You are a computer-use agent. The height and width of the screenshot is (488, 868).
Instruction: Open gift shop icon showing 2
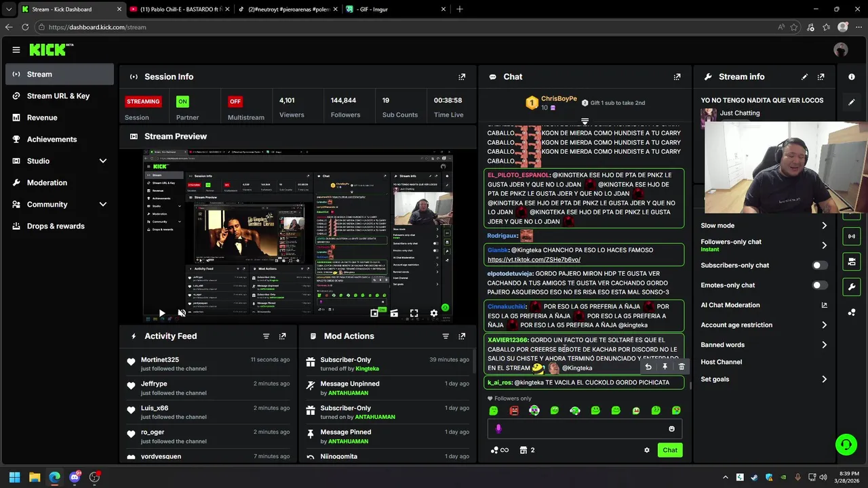tap(527, 450)
